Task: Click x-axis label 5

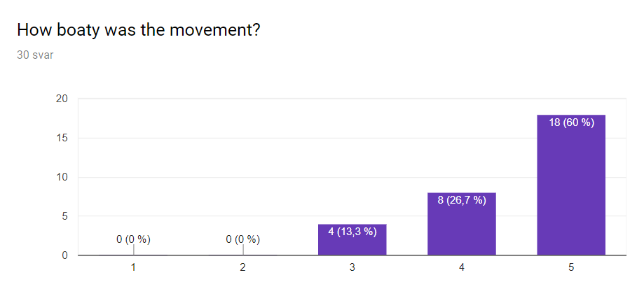Action: point(571,268)
